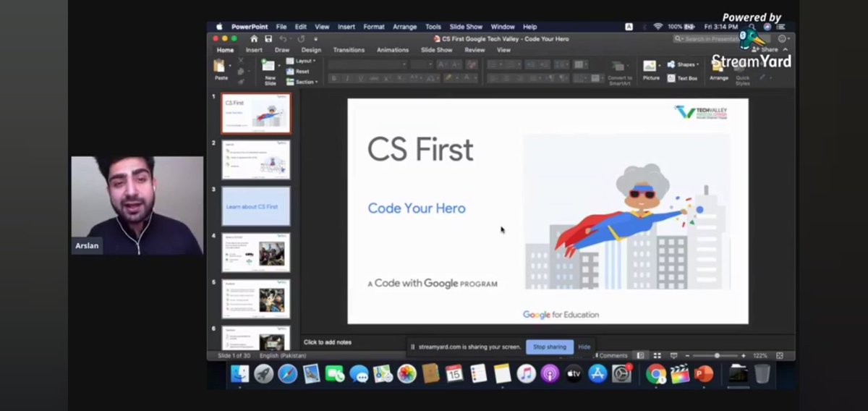Open the File menu
868x411 pixels.
281,27
